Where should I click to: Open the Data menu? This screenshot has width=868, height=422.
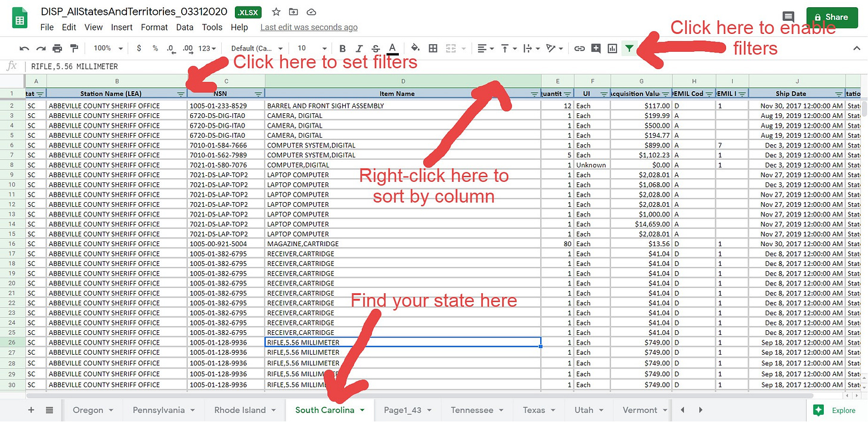[185, 27]
